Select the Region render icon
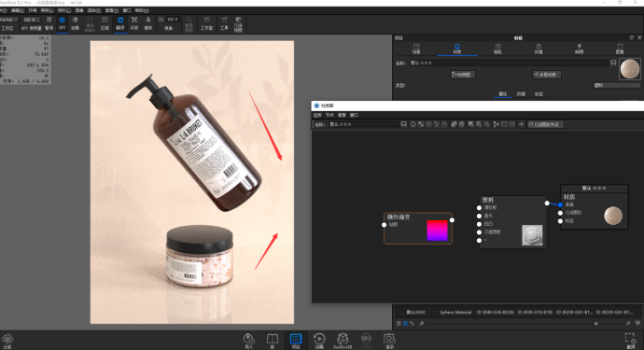The width and height of the screenshot is (644, 350). pos(105,23)
